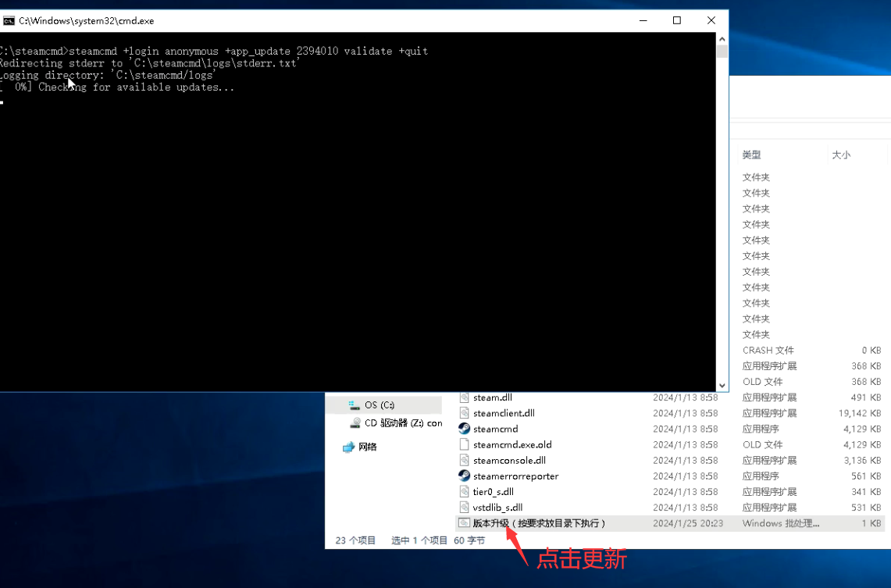Click the steamcmd application icon
Screen dimensions: 891x588
(x=464, y=429)
